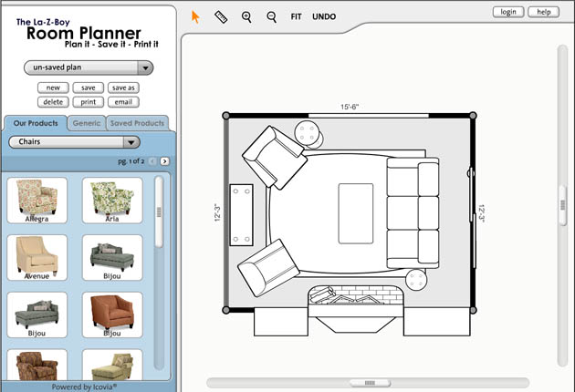Open the help button

(x=543, y=12)
